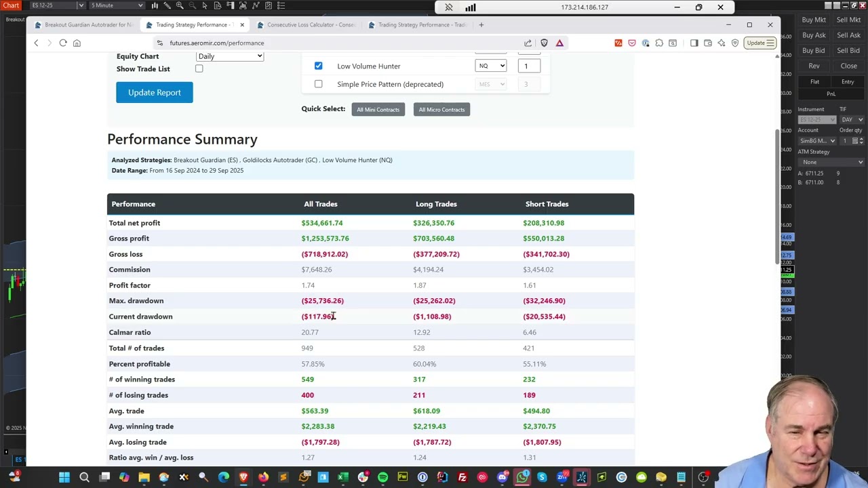Check Simple Price Pattern (deprecated) strategy
The width and height of the screenshot is (868, 488).
click(x=318, y=84)
